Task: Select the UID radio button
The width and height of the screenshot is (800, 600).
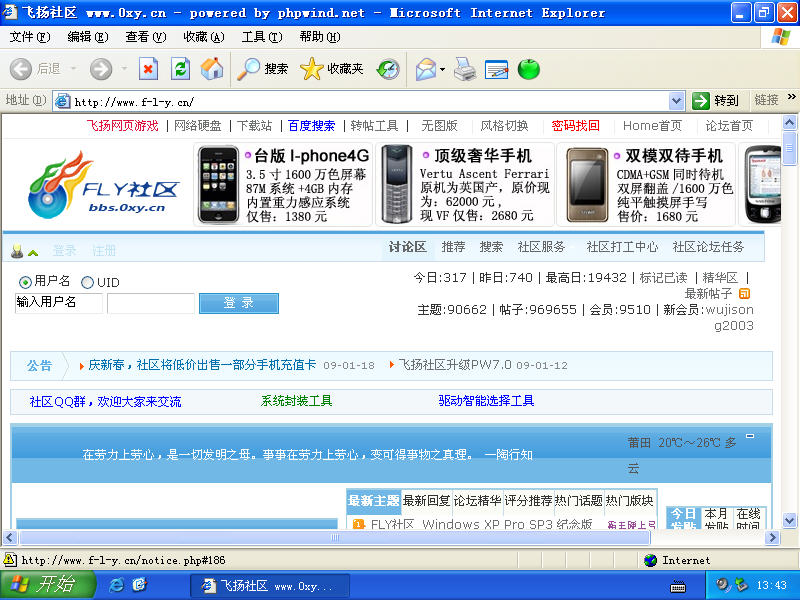Action: tap(88, 282)
